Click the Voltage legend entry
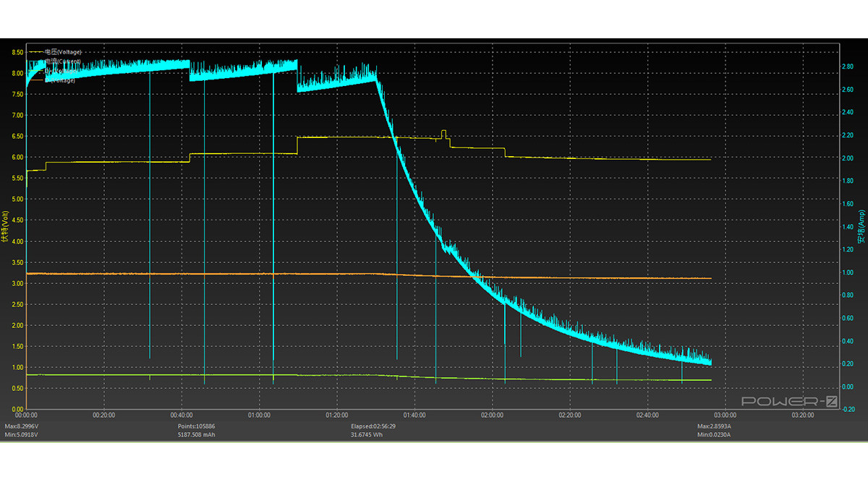 [x=62, y=52]
